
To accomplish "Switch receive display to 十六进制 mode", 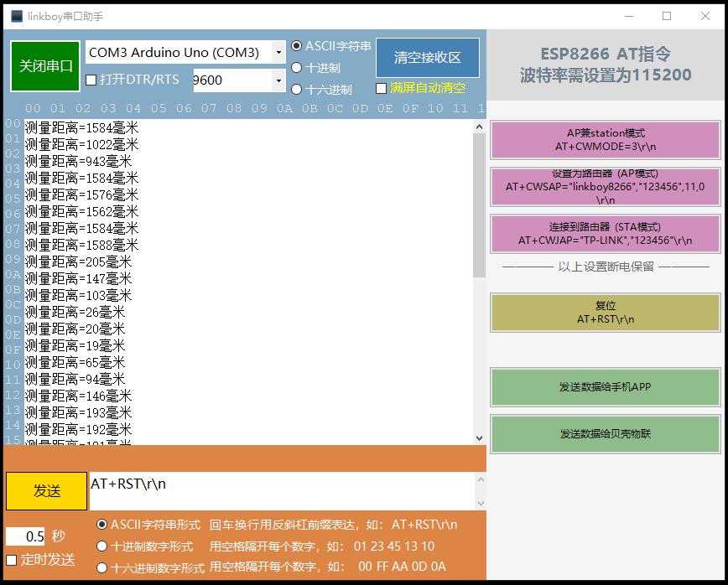I will pyautogui.click(x=297, y=89).
